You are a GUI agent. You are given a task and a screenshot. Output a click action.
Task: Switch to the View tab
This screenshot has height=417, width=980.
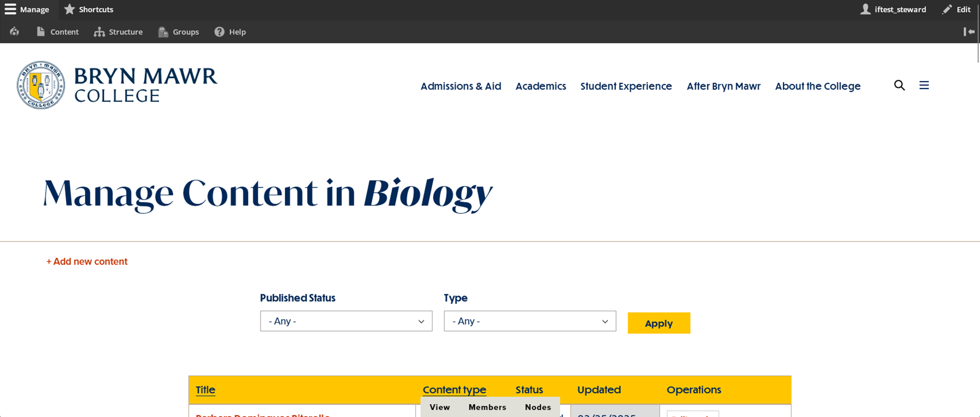(x=439, y=407)
